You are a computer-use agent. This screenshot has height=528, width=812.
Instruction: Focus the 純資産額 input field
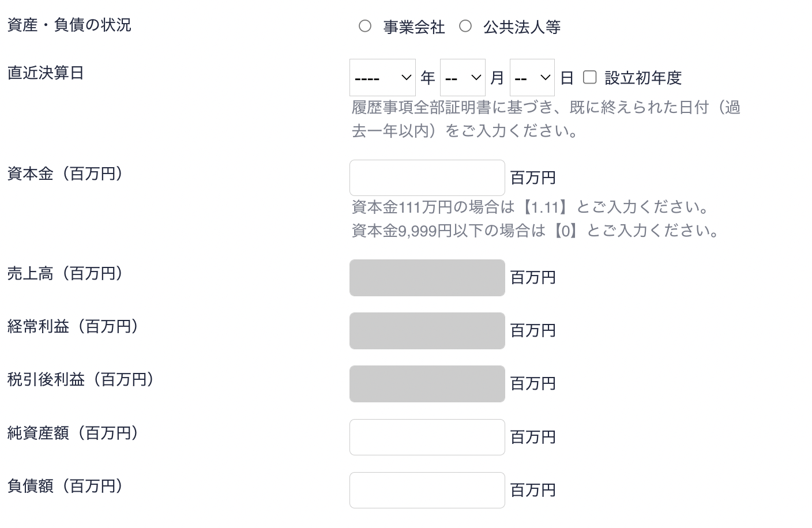click(427, 437)
